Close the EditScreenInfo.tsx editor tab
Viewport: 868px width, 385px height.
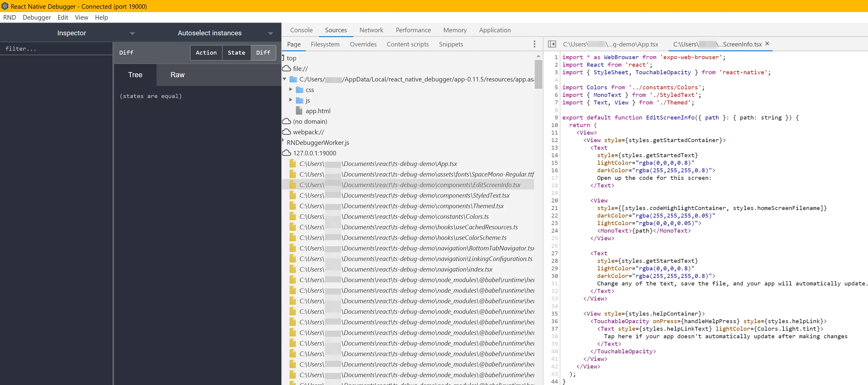coord(767,44)
